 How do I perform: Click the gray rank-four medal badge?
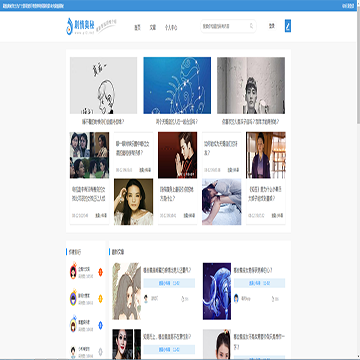100,351
